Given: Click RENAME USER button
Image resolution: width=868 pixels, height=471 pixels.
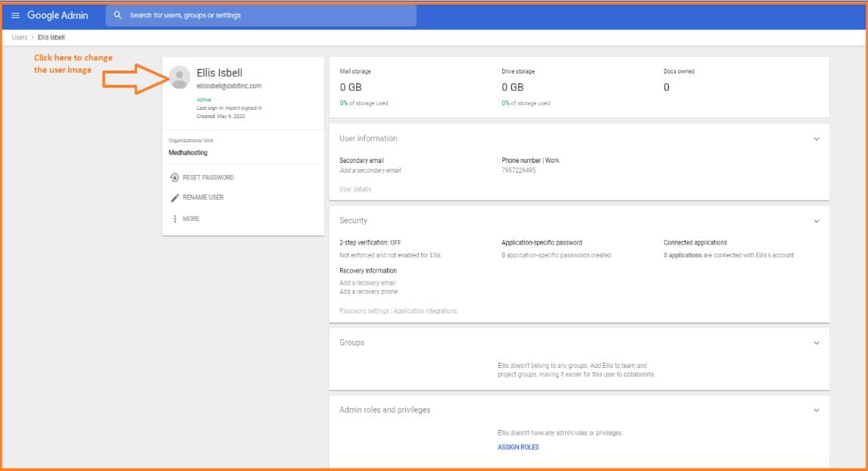Looking at the screenshot, I should coord(203,198).
